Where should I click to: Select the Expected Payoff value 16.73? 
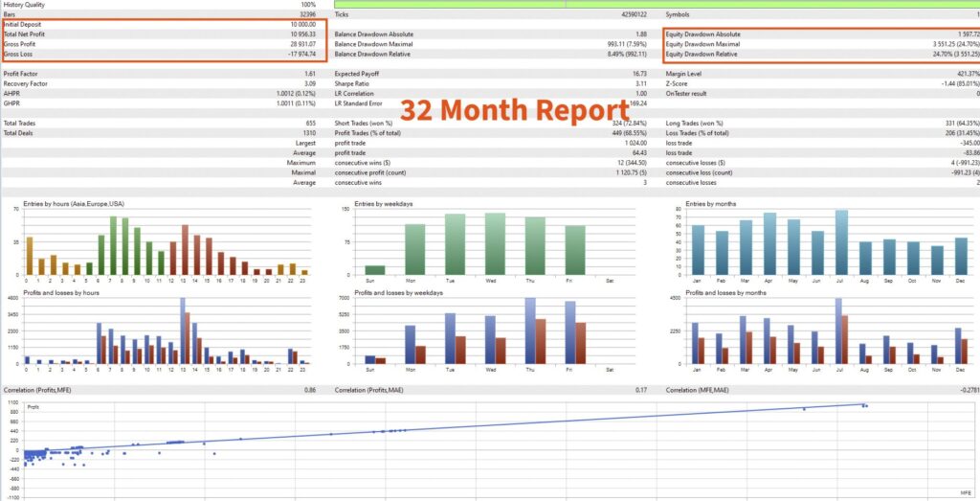tap(640, 74)
